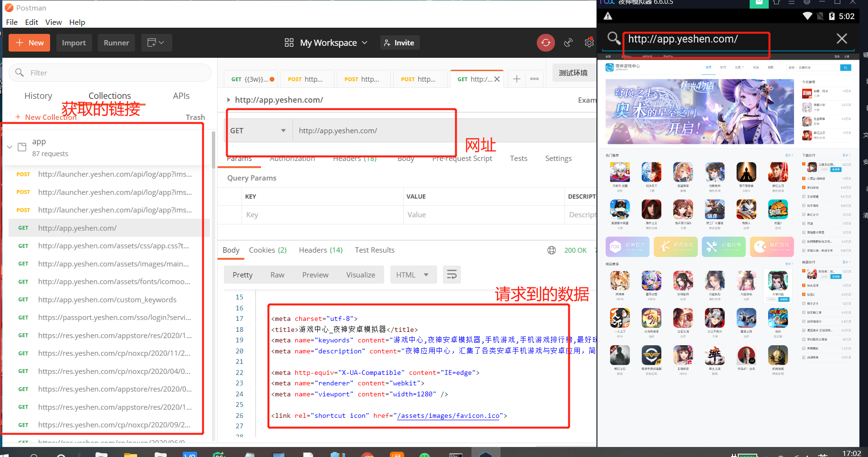Open the File menu
Image resolution: width=868 pixels, height=457 pixels.
[x=12, y=22]
